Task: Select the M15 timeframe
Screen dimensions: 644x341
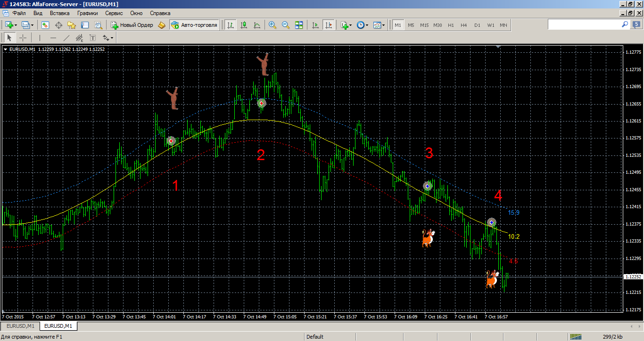Action: [x=424, y=25]
